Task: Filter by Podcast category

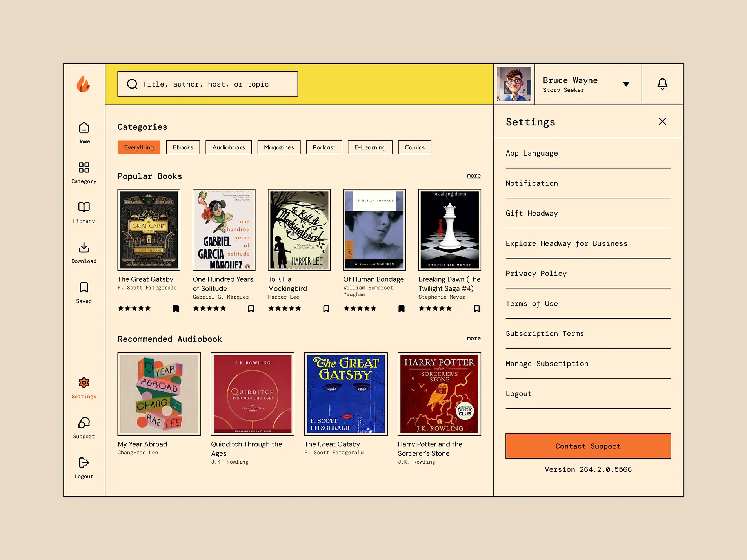Action: [x=324, y=147]
